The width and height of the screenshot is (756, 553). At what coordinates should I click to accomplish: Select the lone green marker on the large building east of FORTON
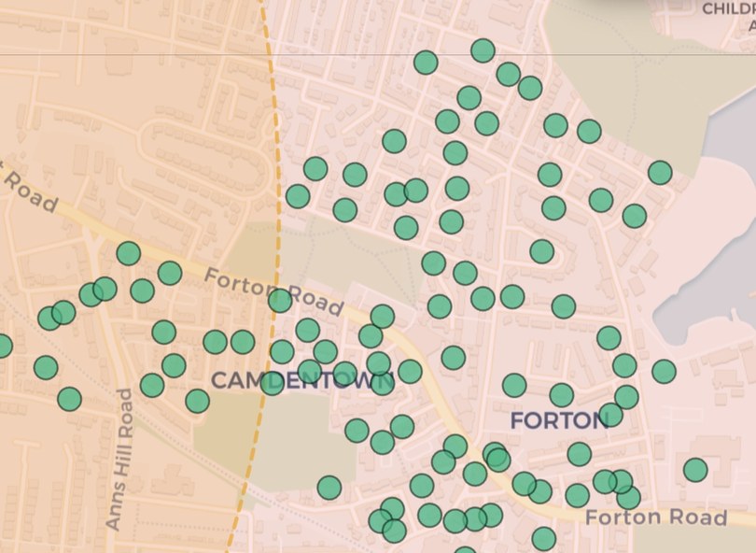pos(695,470)
